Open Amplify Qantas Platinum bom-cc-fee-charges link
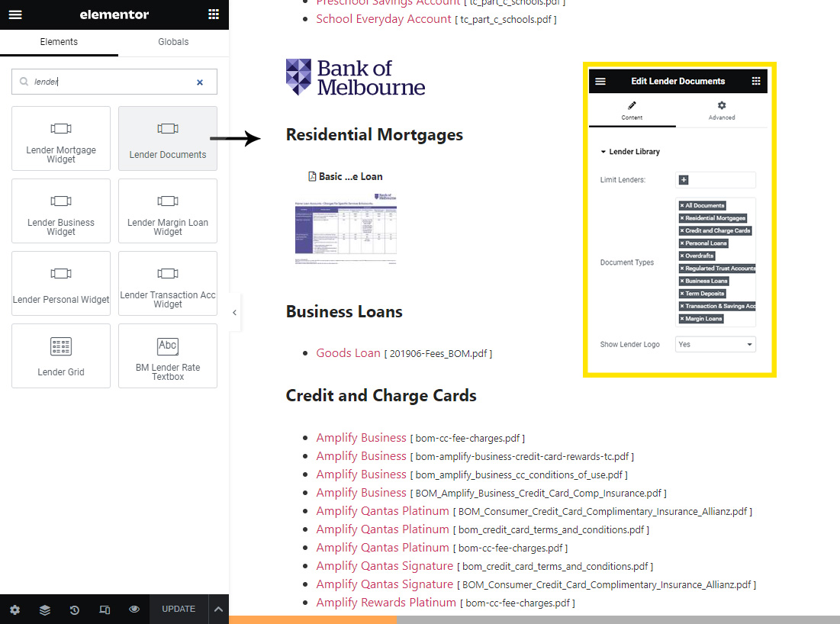 (382, 548)
